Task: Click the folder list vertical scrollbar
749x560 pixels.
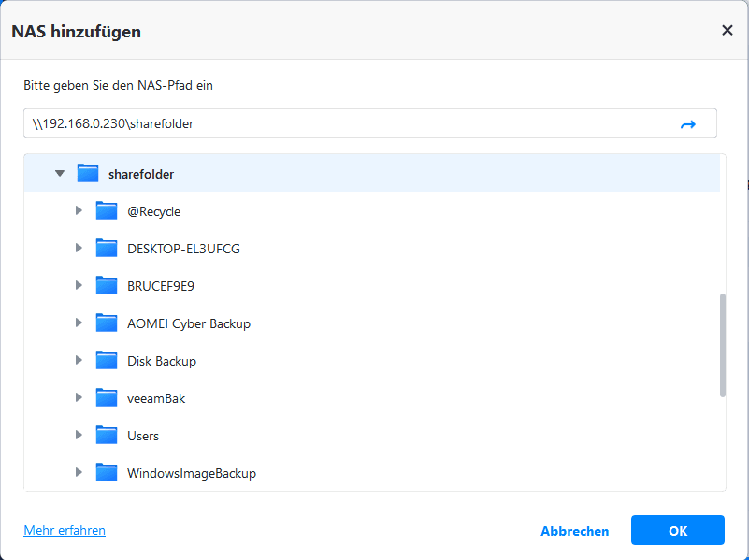Action: tap(722, 345)
